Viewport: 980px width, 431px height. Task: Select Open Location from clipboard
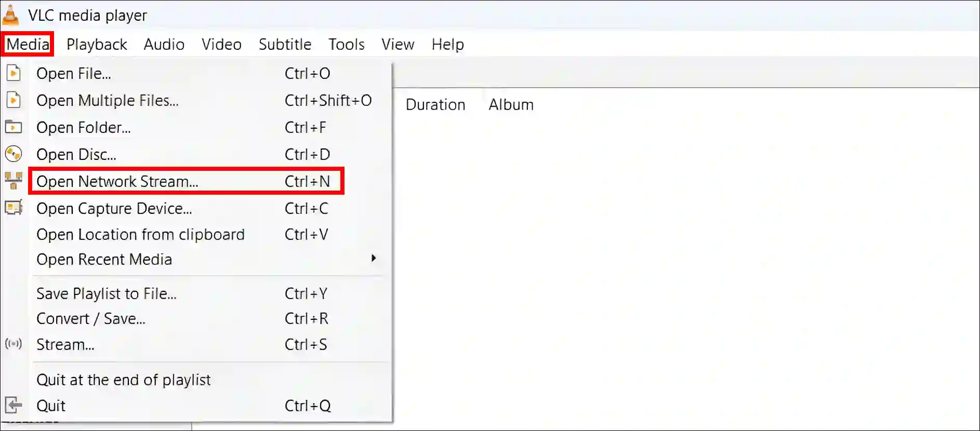tap(141, 234)
